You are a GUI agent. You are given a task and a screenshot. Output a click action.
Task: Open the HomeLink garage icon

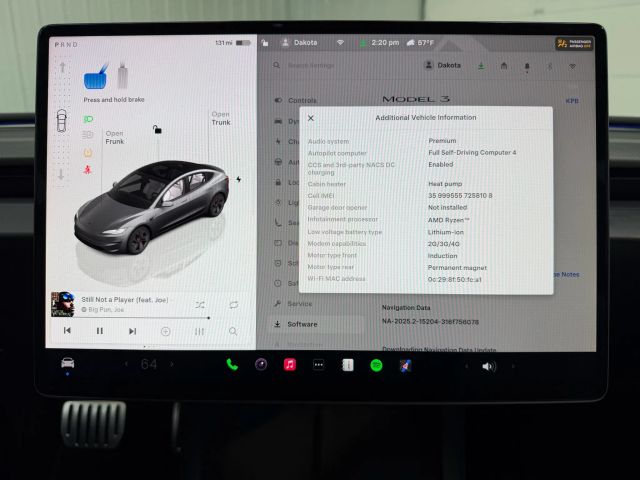click(504, 65)
